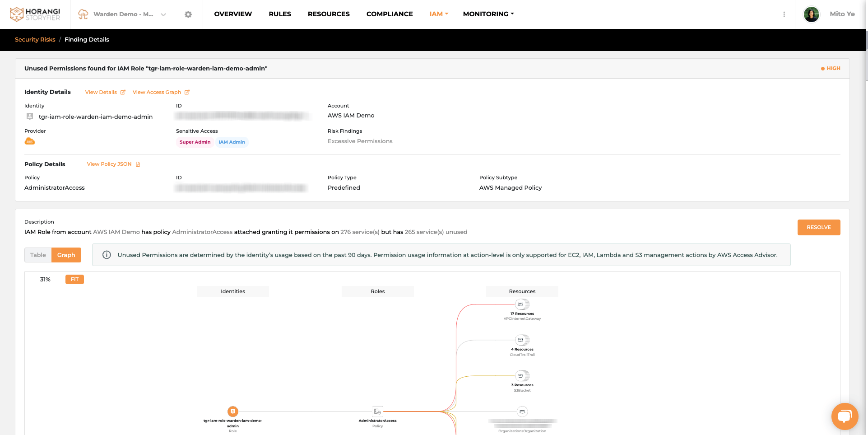Image resolution: width=868 pixels, height=435 pixels.
Task: Open the MONITORING dropdown menu
Action: [488, 14]
